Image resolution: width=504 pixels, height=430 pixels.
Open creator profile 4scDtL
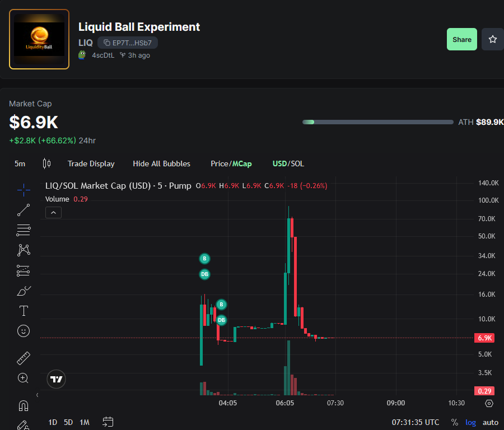[x=103, y=55]
